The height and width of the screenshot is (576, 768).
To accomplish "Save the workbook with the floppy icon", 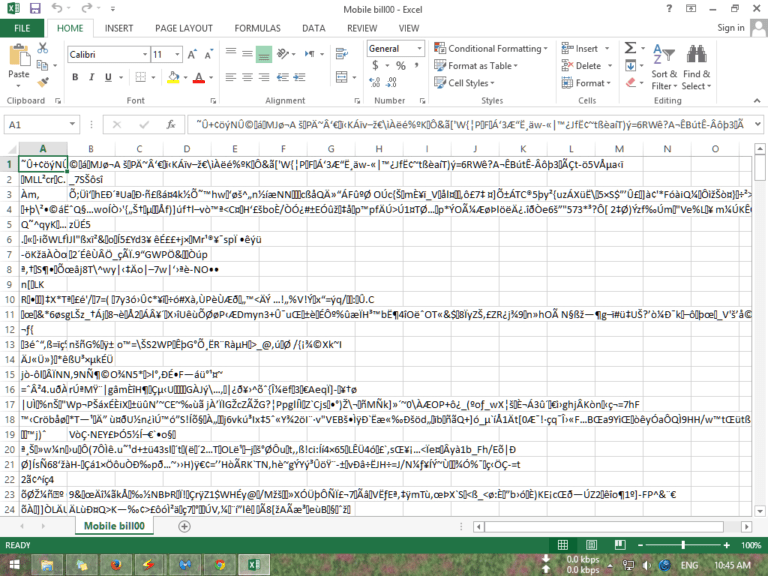I will point(35,8).
